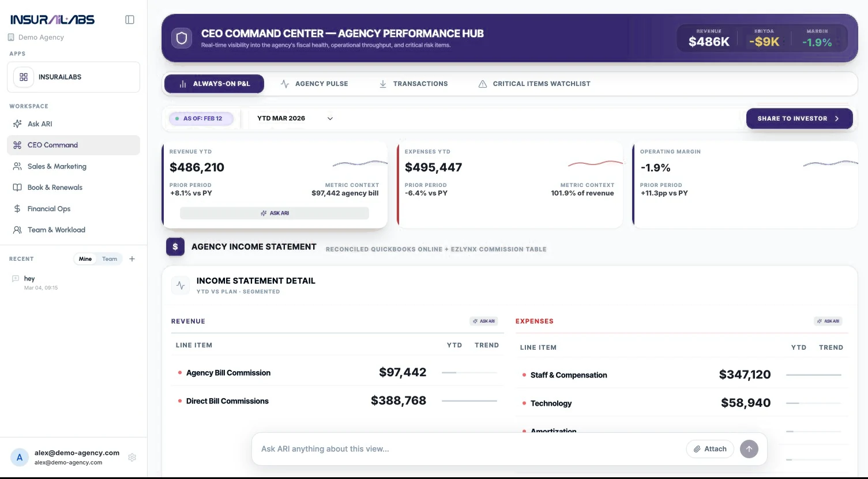Click the INSURAiLABS logo
The image size is (868, 479).
tap(52, 20)
